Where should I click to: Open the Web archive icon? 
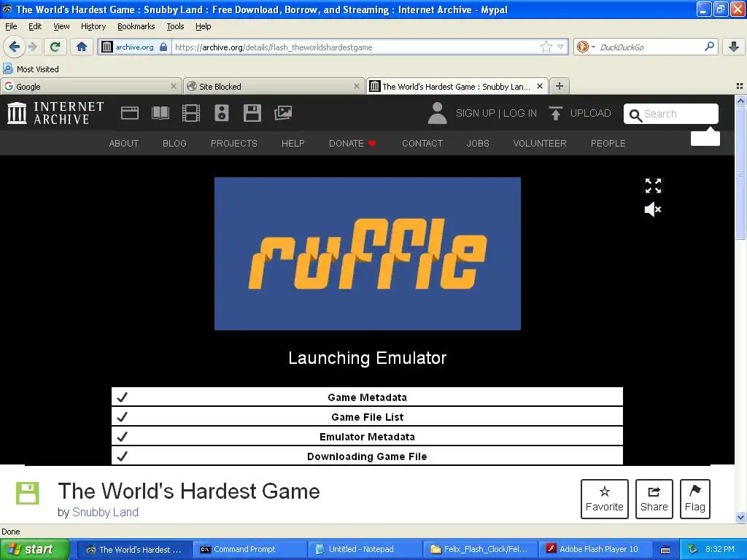[x=130, y=113]
